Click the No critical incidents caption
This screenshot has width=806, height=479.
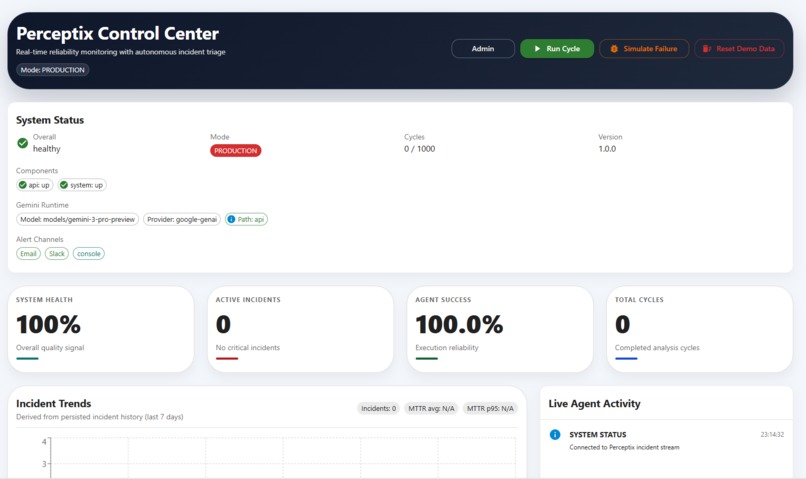248,348
